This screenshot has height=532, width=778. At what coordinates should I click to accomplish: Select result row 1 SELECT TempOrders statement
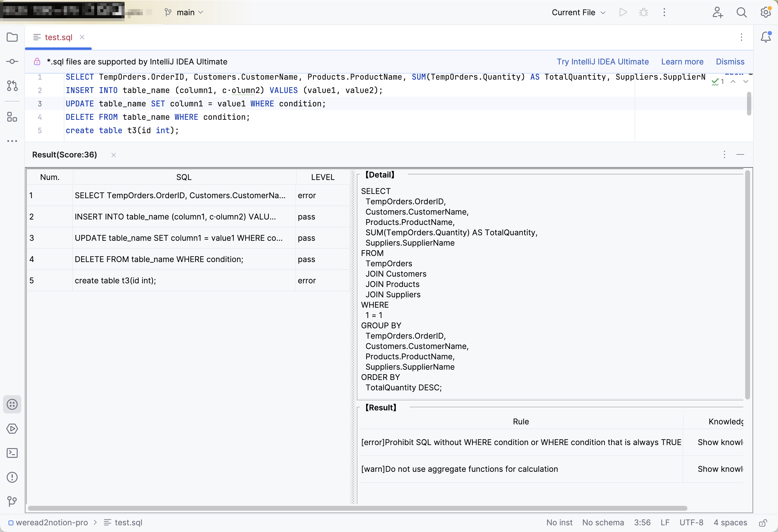[x=188, y=195]
